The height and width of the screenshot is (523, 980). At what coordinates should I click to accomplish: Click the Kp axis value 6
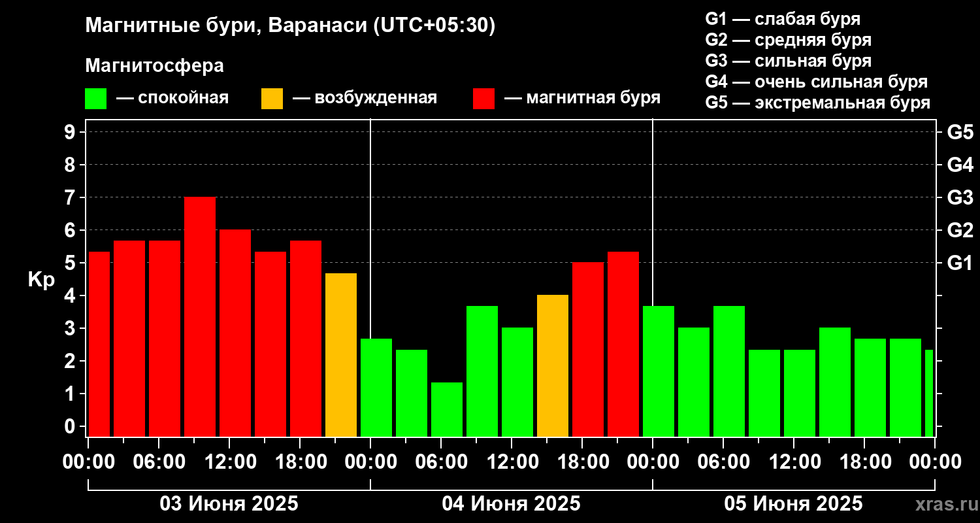(71, 231)
